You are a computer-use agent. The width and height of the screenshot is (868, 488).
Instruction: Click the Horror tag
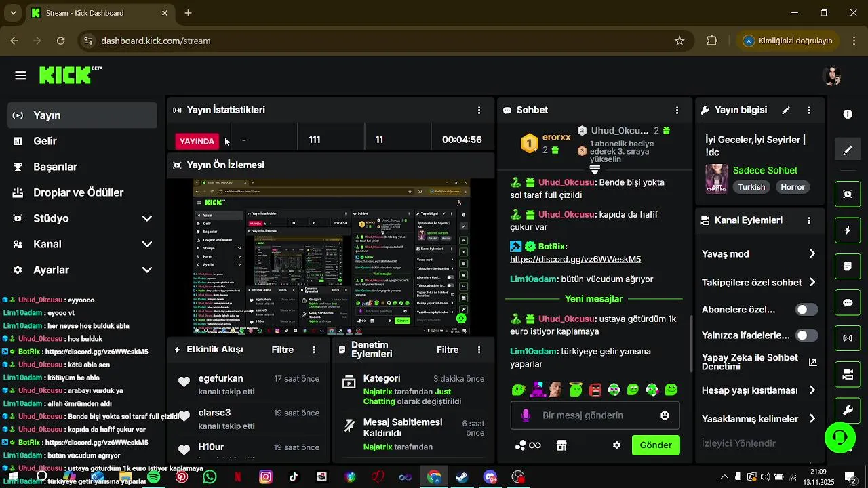[x=793, y=187]
